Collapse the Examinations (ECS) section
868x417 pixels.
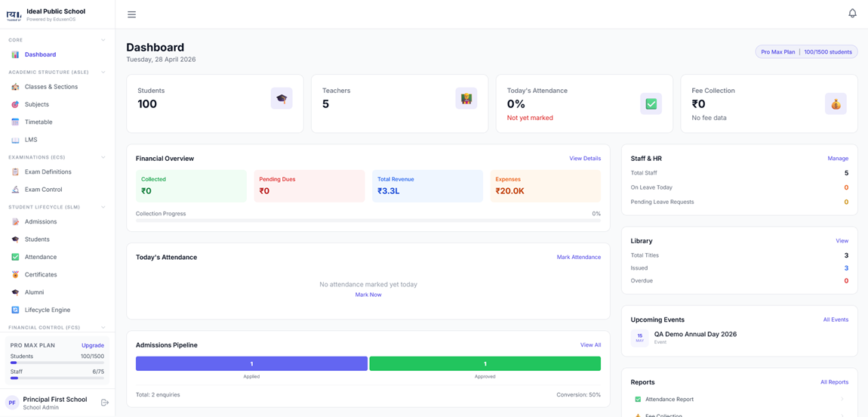(103, 157)
